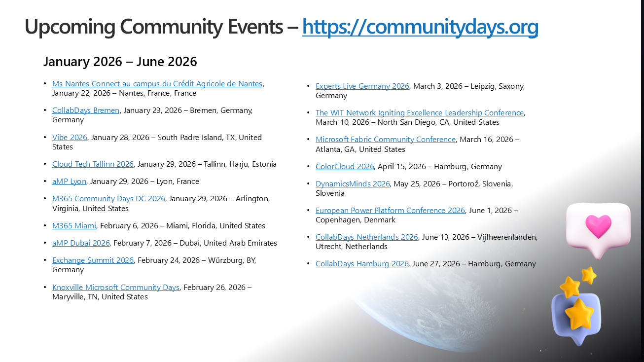Screen dimensions: 644x362
Task: Follow the Experts Live Germany 2026 link
Action: click(362, 86)
